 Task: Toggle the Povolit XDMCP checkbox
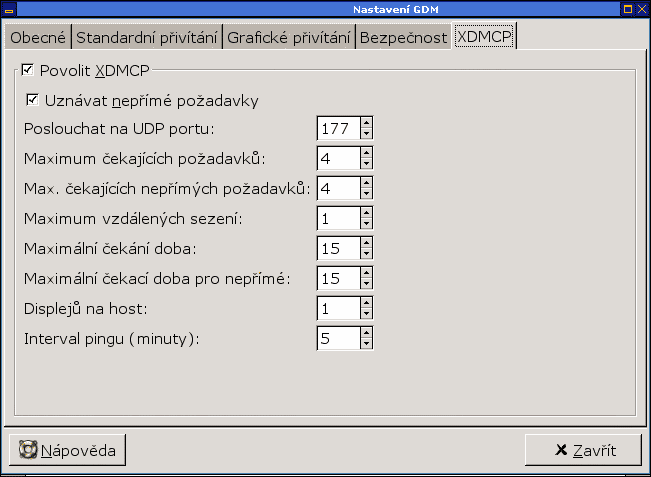27,71
